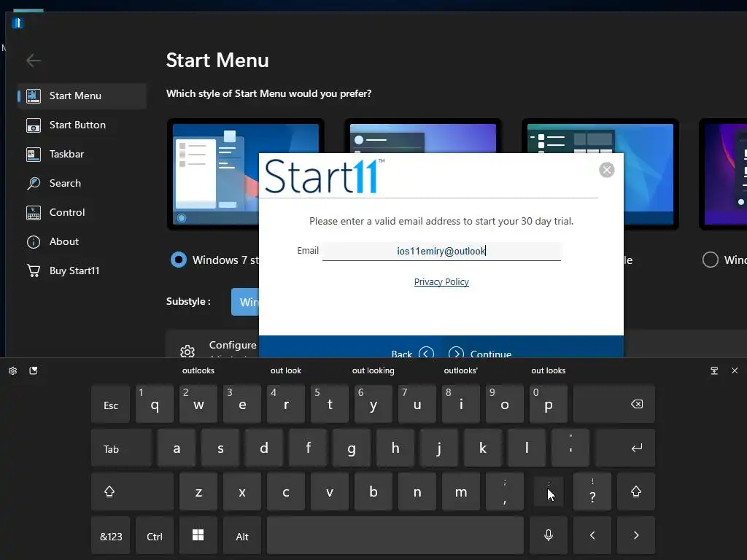This screenshot has height=560, width=747.
Task: Open the keyboard clipboard/emoji panel icon
Action: click(34, 370)
